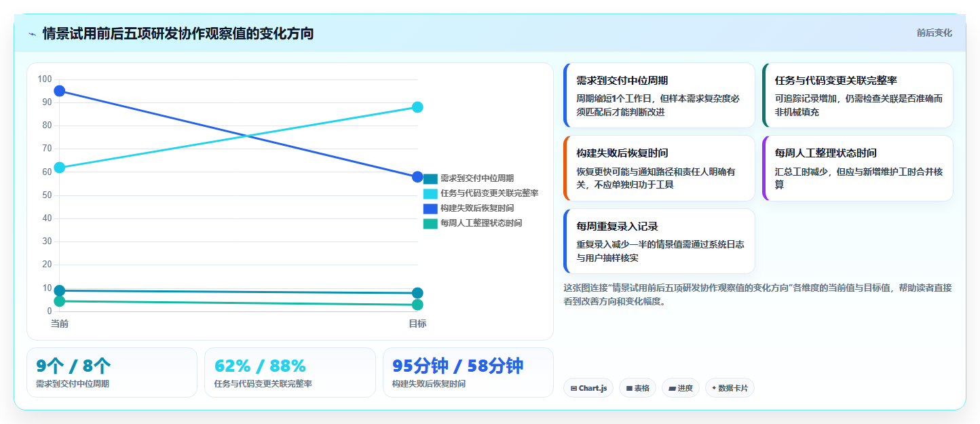Select the 62 data point at 当前
980x424 pixels.
tap(60, 168)
